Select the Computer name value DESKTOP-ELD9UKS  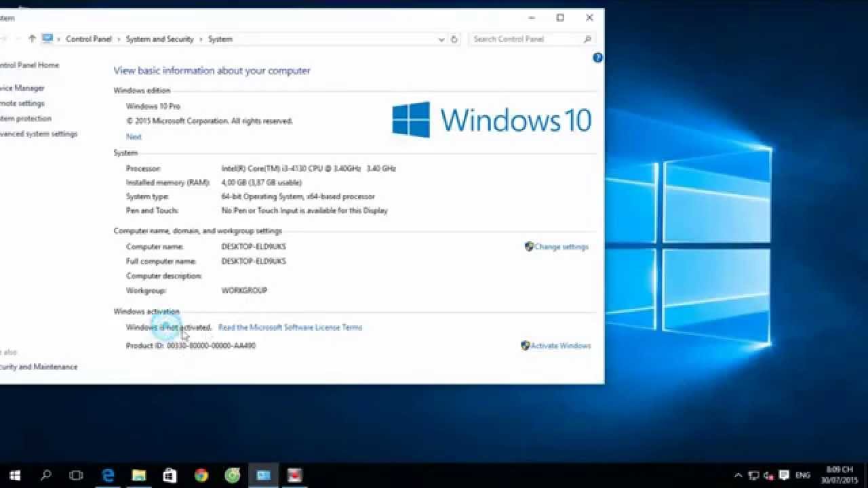pyautogui.click(x=254, y=247)
